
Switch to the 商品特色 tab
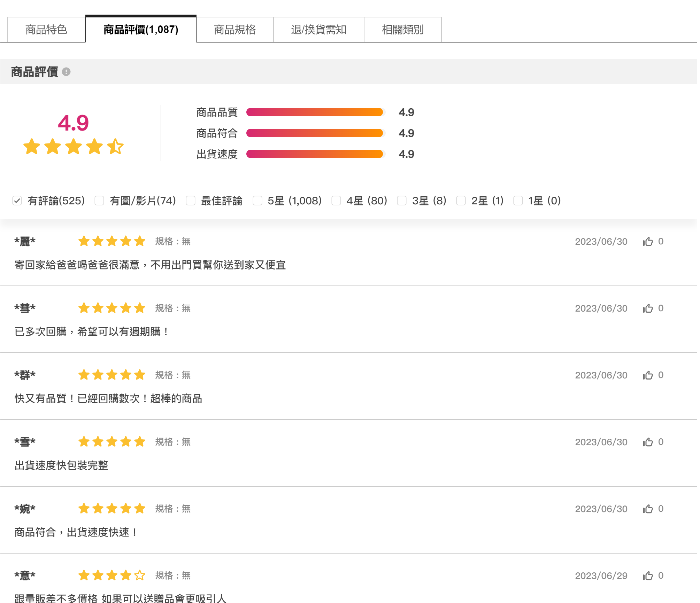point(46,30)
